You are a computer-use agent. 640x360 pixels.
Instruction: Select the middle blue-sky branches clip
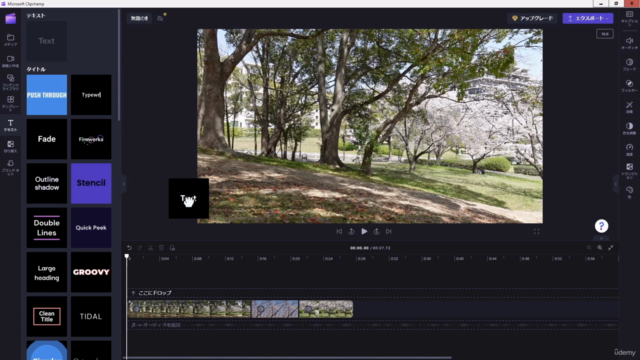point(275,309)
